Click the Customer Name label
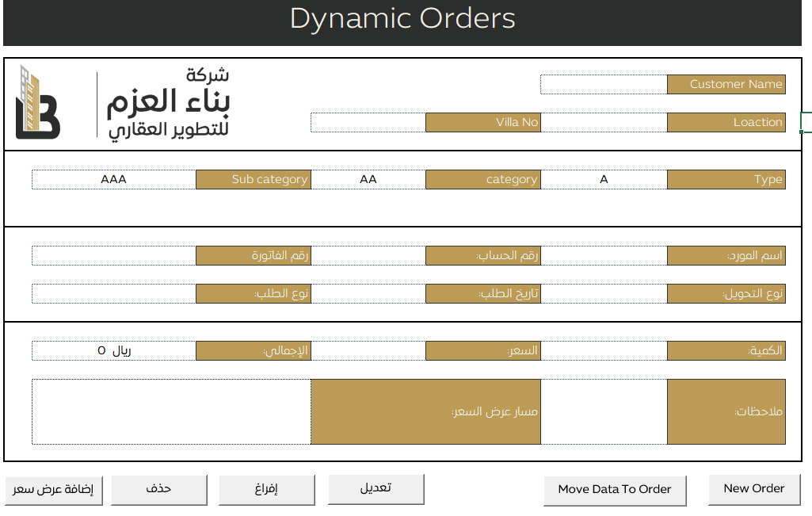The image size is (812, 516). pos(726,85)
